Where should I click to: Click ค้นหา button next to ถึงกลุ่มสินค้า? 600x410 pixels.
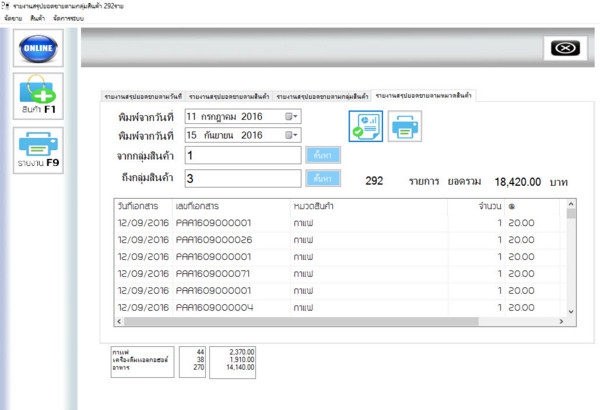[x=323, y=178]
